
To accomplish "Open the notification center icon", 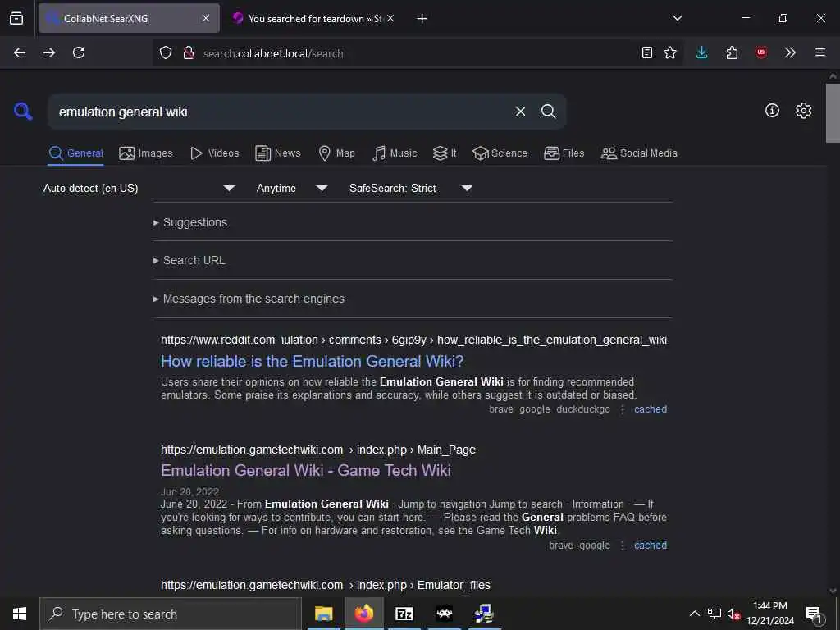I will click(814, 614).
